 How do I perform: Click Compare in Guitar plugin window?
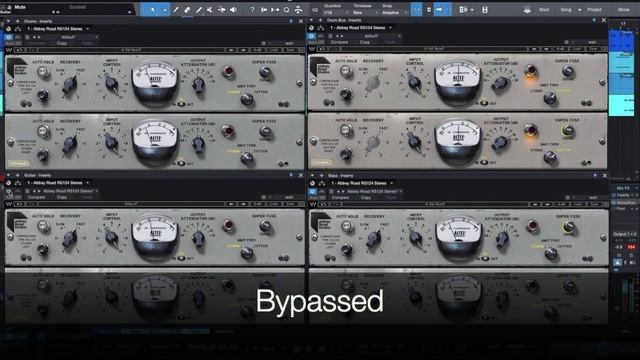(x=36, y=197)
